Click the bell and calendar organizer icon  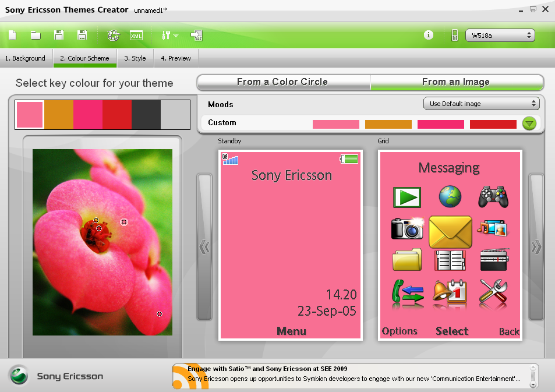[450, 291]
